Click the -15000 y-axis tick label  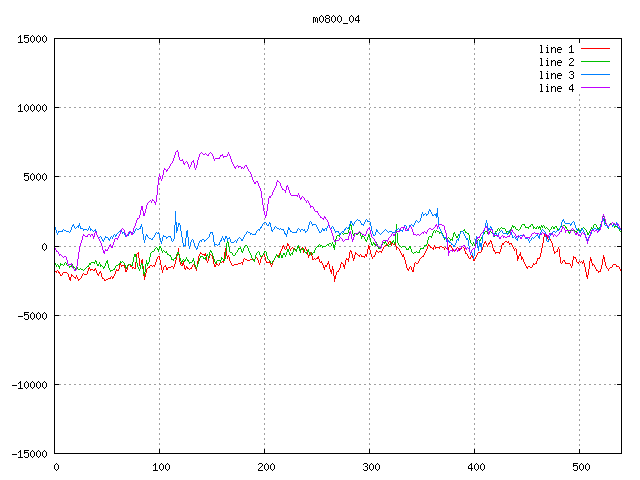click(x=29, y=453)
